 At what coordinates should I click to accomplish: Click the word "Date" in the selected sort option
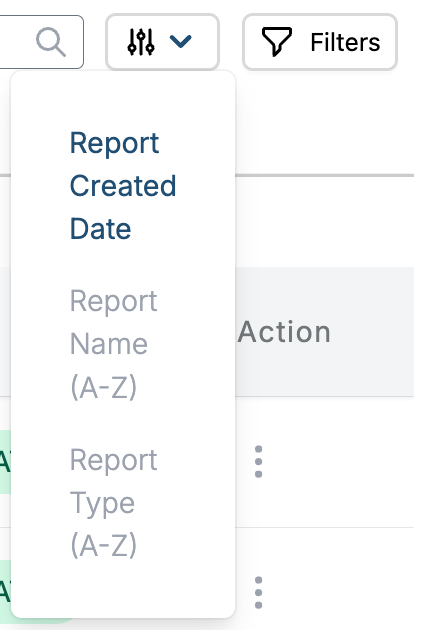point(100,229)
